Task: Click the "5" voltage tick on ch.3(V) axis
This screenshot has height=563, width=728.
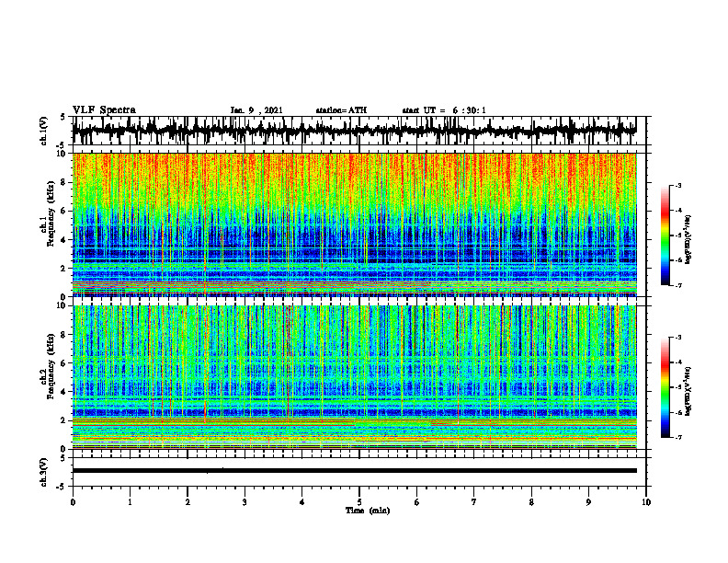Action: [63, 458]
